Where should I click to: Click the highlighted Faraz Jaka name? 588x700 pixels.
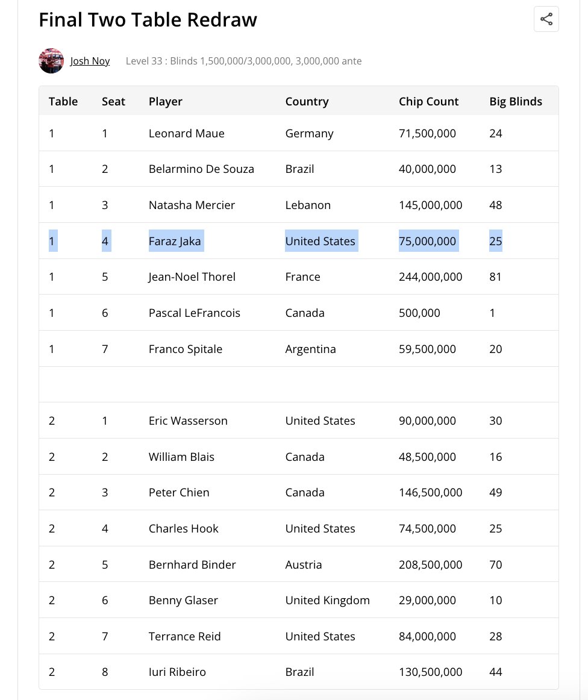click(x=175, y=241)
